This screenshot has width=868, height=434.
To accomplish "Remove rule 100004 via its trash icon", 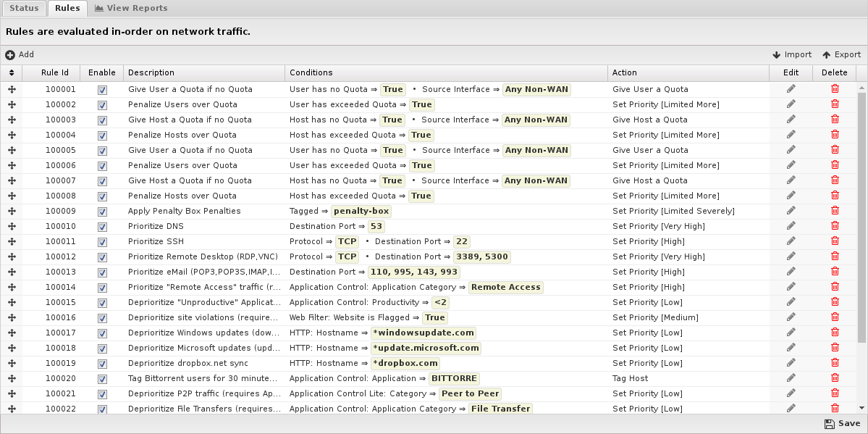I will [x=835, y=135].
